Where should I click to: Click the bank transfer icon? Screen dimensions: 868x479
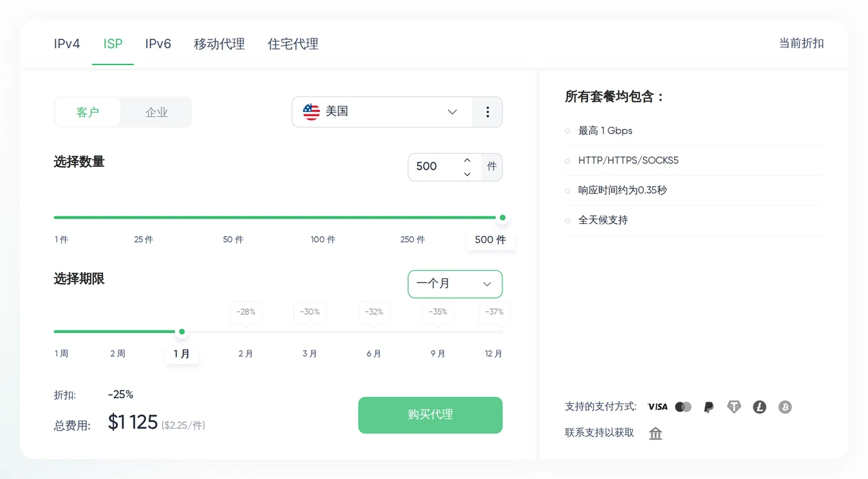tap(656, 434)
